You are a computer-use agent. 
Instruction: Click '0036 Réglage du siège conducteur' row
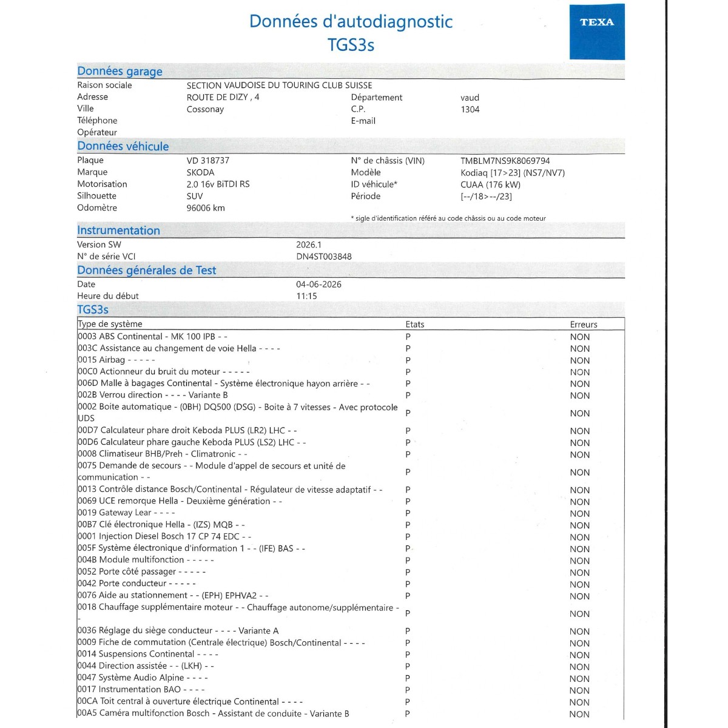351,631
